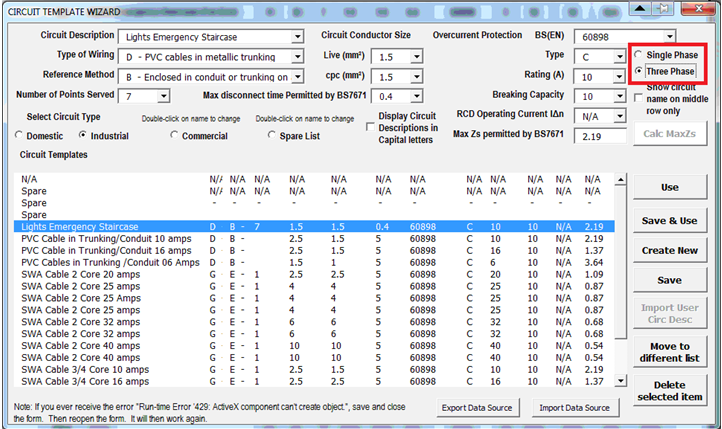Click the Create New button
Screen dimensions: 722x429
669,250
